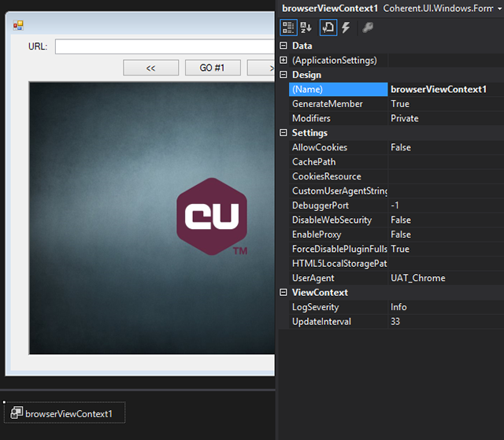Image resolution: width=504 pixels, height=440 pixels.
Task: Select the Modifiers property
Action: coord(338,118)
